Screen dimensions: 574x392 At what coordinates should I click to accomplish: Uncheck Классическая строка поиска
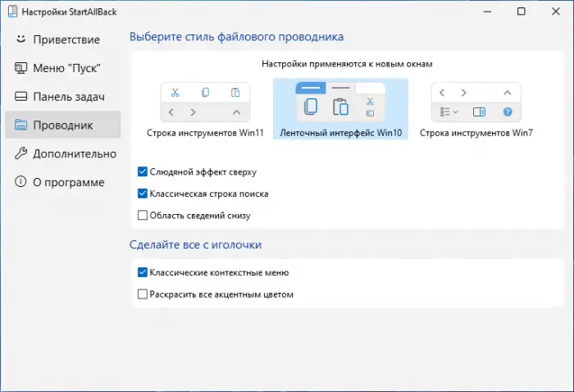point(143,194)
